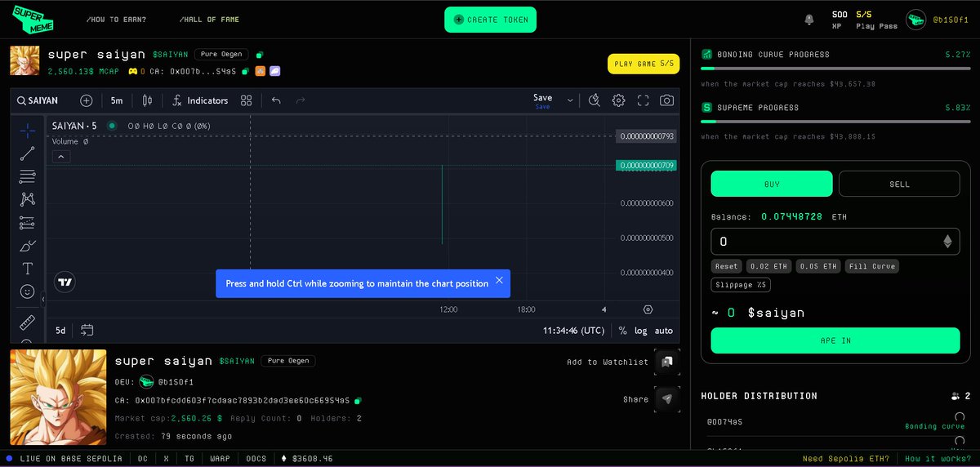Collapse the chart legend chevron under Volume

(x=60, y=157)
